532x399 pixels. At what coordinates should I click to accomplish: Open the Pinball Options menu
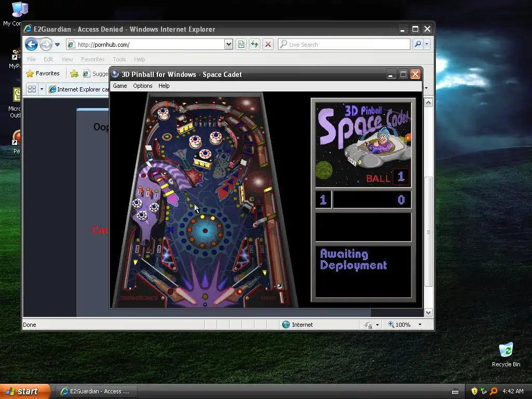(x=142, y=86)
